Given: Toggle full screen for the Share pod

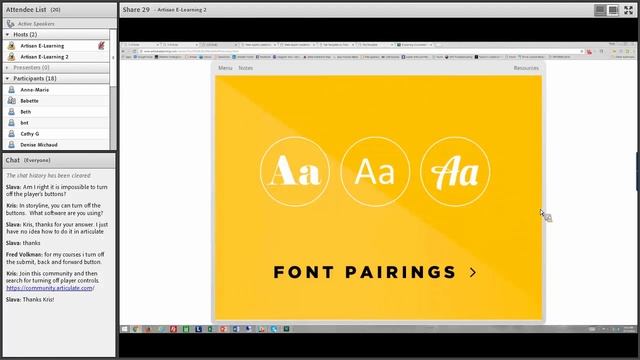Looking at the screenshot, I should (628, 10).
